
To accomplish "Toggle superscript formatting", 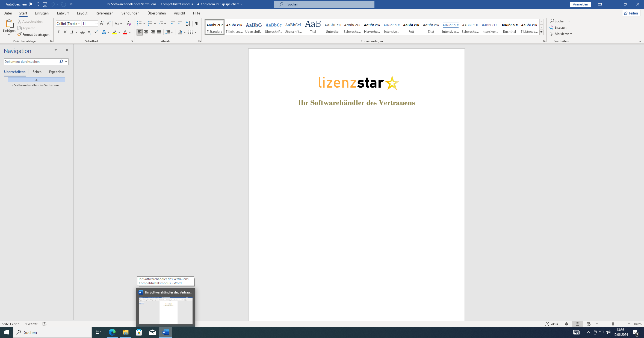I will coord(96,32).
